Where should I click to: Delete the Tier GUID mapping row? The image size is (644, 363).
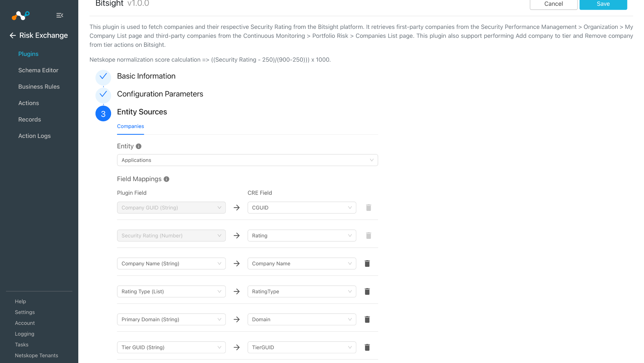(x=367, y=348)
